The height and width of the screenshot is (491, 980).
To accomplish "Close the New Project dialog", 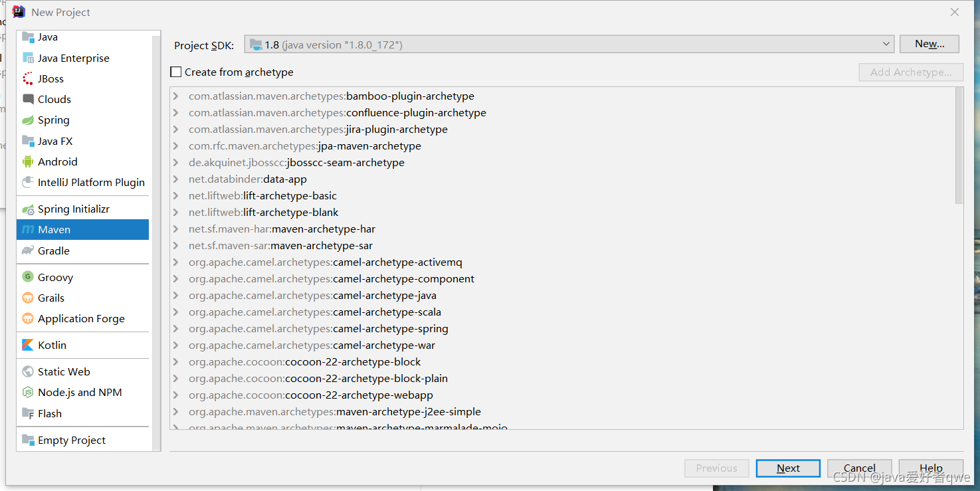I will click(955, 12).
